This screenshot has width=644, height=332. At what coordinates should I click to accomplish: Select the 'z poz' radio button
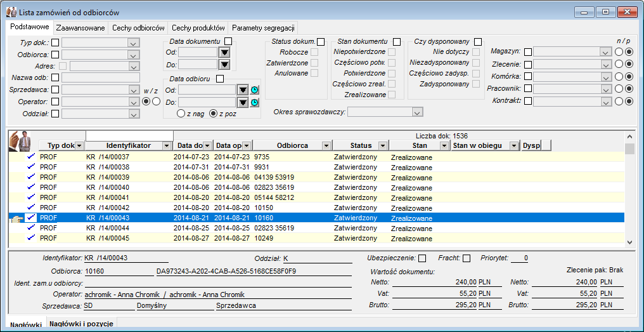(x=213, y=114)
